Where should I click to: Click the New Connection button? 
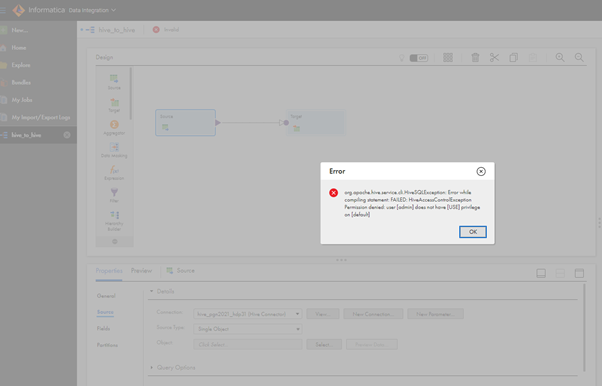pyautogui.click(x=373, y=314)
